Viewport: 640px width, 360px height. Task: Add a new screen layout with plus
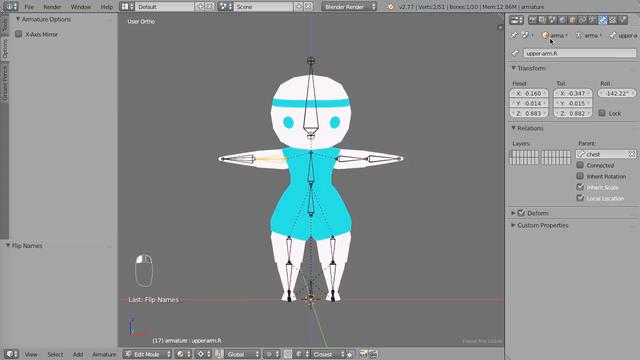pos(200,7)
